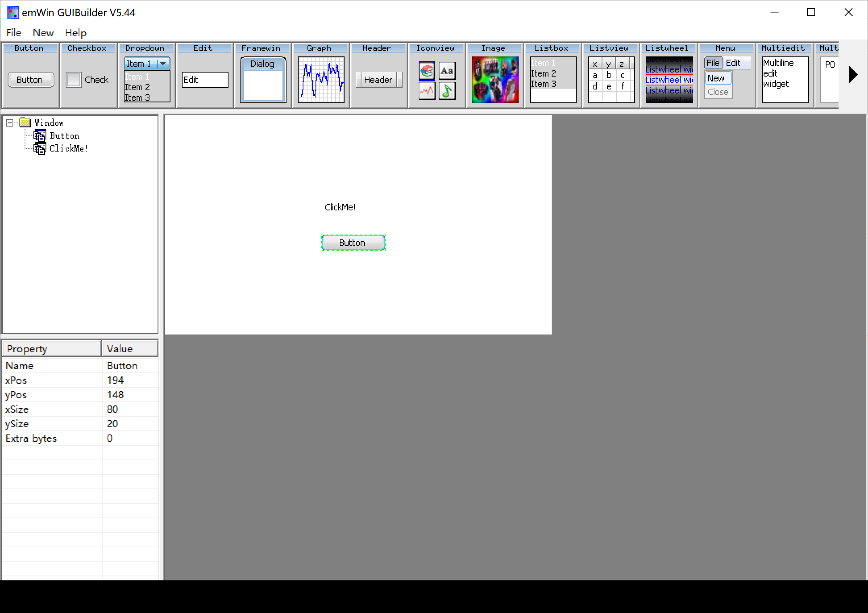Add a Dropdown widget from the palette
The height and width of the screenshot is (613, 868).
(147, 79)
